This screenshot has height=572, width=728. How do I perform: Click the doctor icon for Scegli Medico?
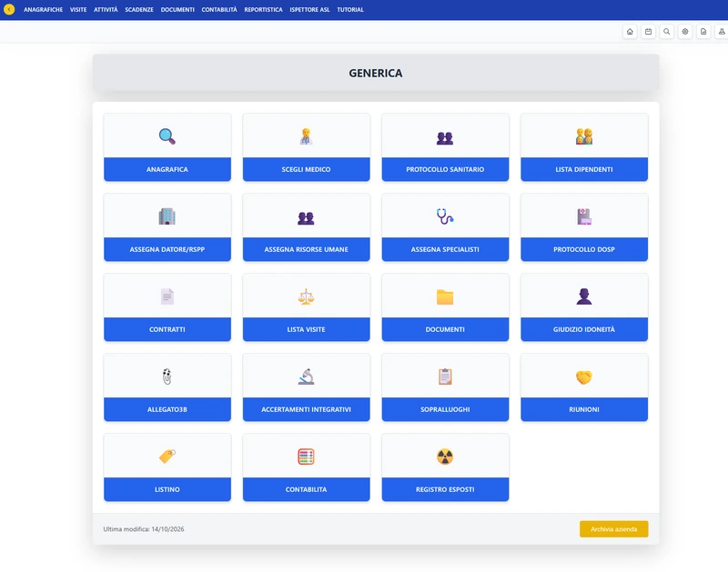[x=306, y=136]
